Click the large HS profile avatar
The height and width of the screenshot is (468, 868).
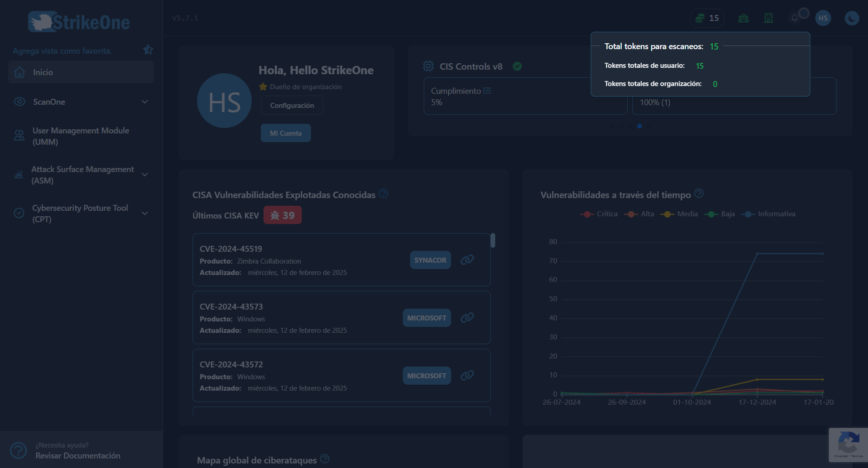coord(224,101)
